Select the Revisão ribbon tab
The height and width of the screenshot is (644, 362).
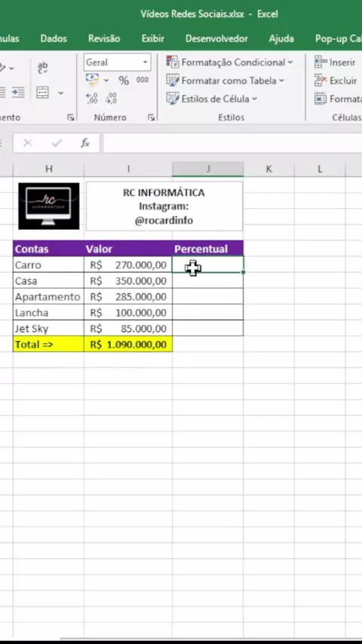click(104, 38)
